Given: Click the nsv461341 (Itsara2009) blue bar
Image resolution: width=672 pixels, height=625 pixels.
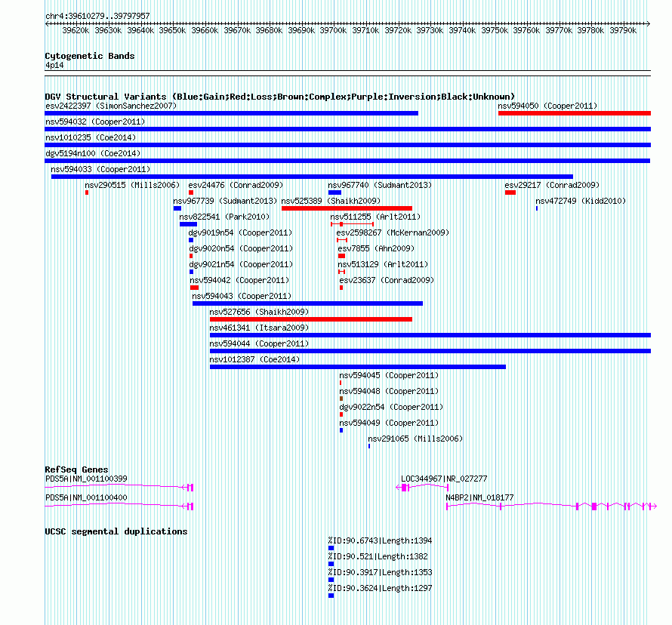Looking at the screenshot, I should [430, 335].
